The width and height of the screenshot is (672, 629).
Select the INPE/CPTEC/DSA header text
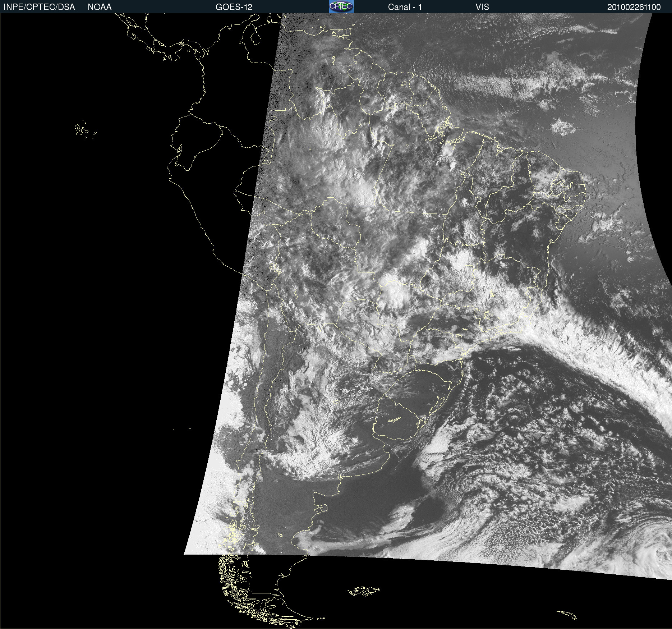tap(39, 7)
